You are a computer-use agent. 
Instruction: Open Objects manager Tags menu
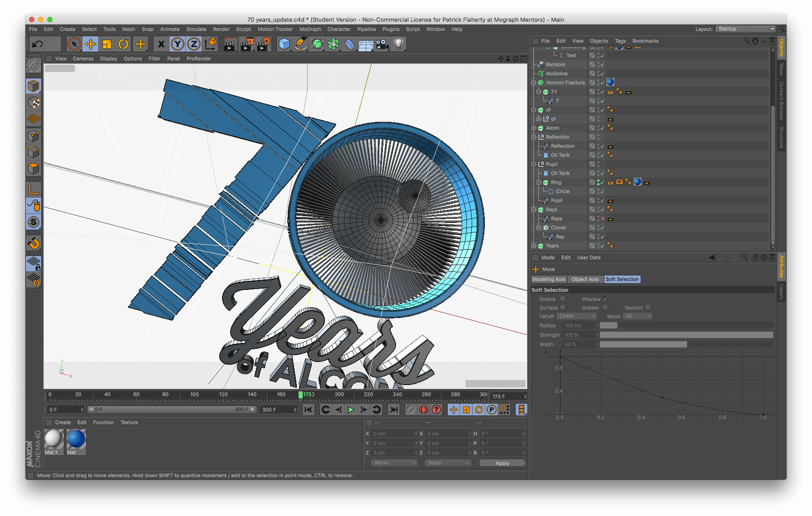click(620, 41)
